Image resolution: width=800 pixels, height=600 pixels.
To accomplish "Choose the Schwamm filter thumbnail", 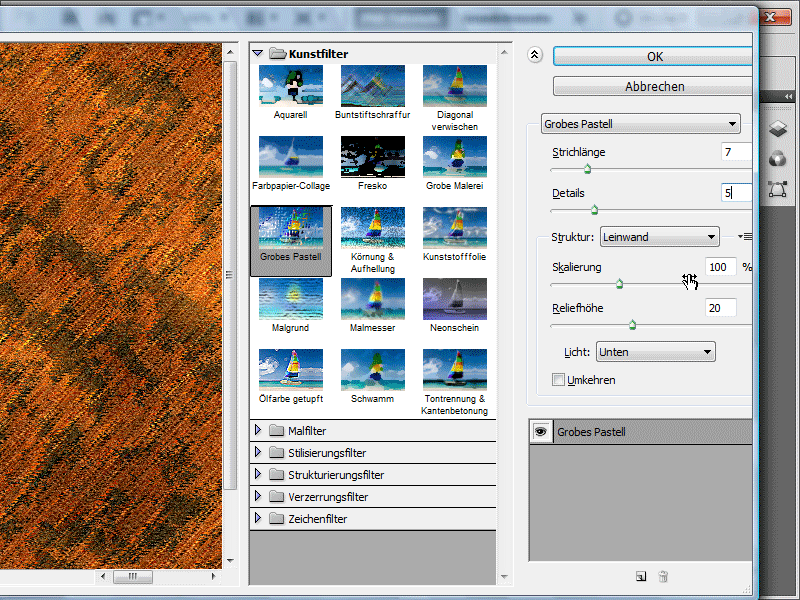I will (372, 369).
